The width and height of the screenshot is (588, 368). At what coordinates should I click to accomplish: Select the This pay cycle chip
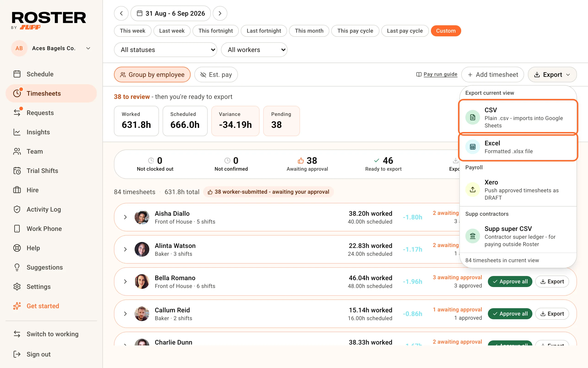point(355,31)
